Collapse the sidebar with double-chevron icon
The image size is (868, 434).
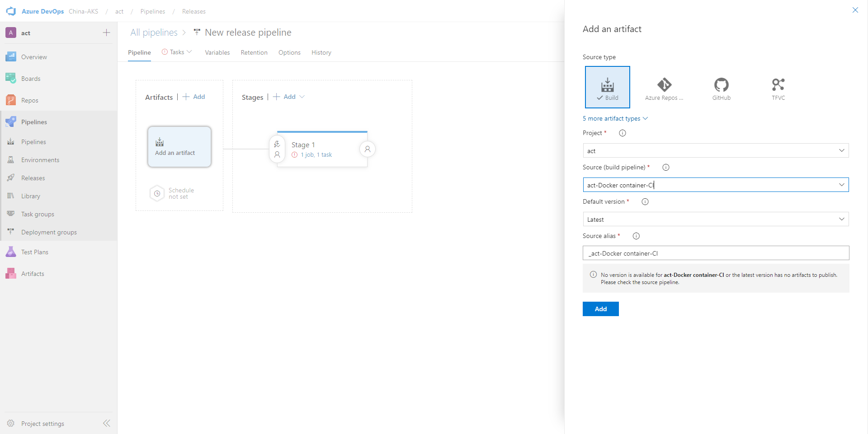pyautogui.click(x=107, y=423)
